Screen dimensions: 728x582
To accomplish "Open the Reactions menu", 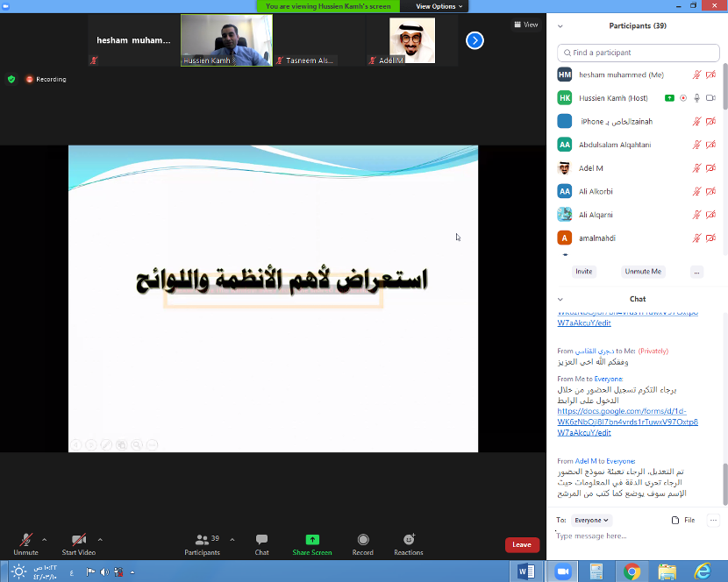I will point(408,543).
